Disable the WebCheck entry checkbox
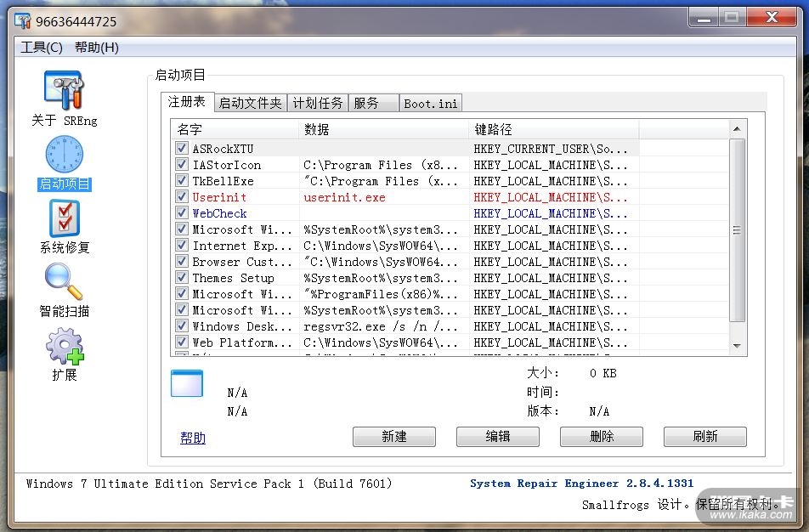The width and height of the screenshot is (809, 532). [181, 212]
